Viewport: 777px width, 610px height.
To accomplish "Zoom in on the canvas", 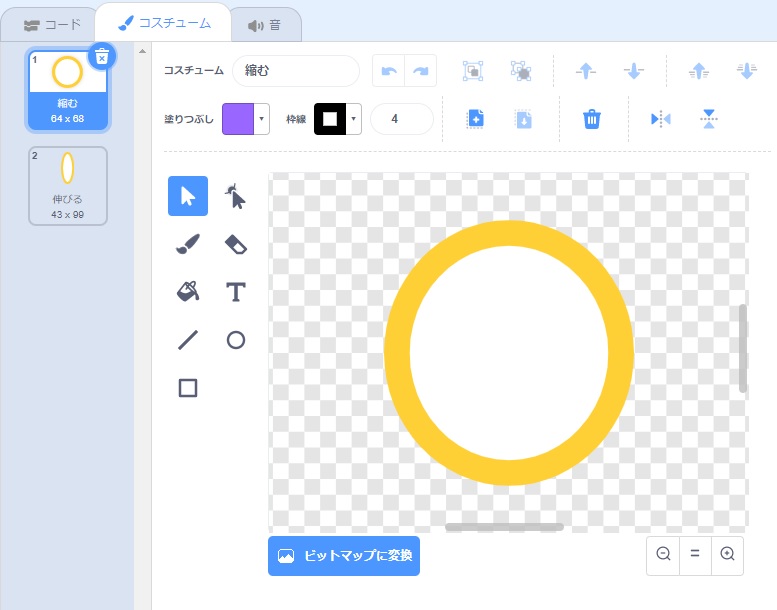I will pyautogui.click(x=727, y=554).
